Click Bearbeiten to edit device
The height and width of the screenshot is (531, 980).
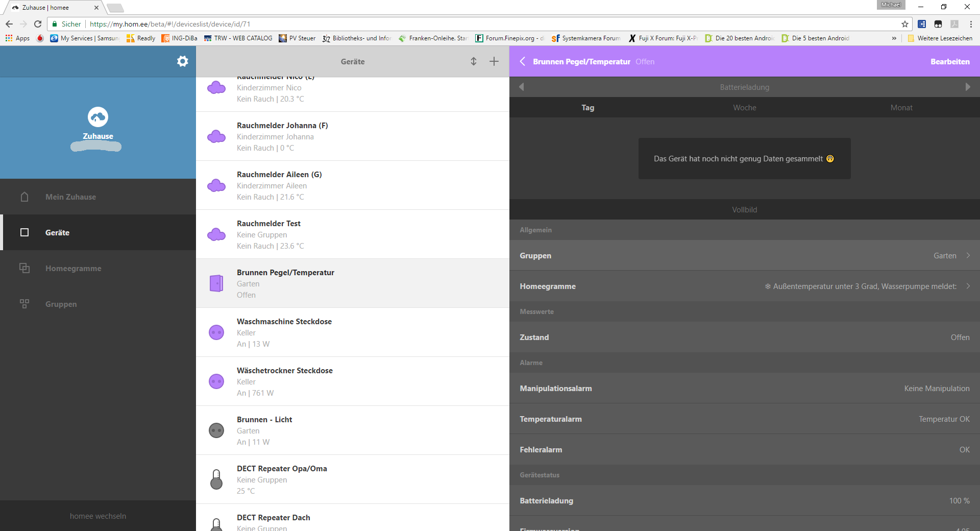click(950, 61)
